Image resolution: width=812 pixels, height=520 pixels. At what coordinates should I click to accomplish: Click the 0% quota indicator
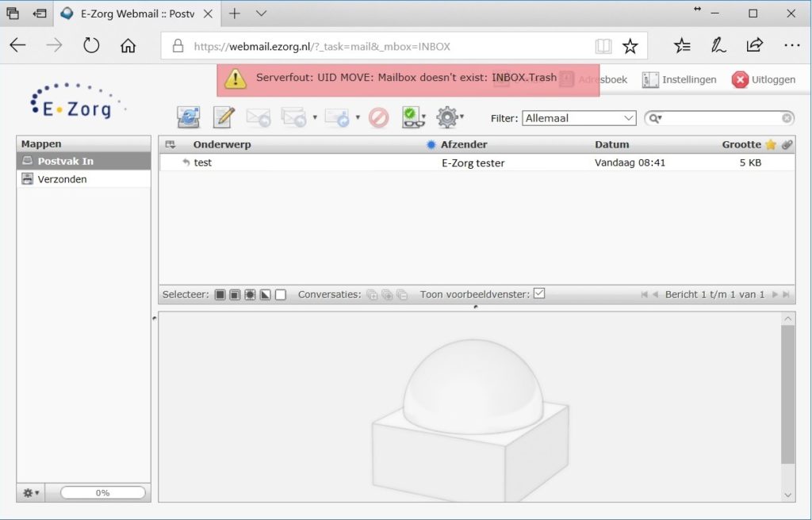tap(101, 492)
